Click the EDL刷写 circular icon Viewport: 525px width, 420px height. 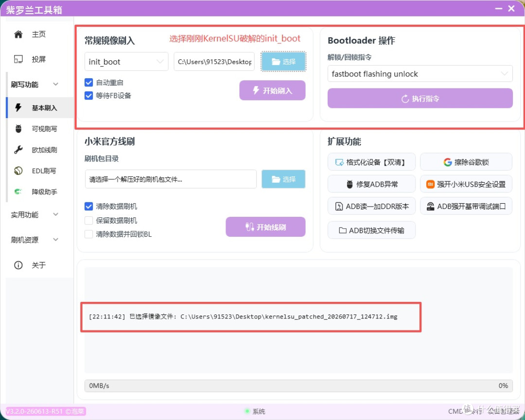click(x=18, y=171)
